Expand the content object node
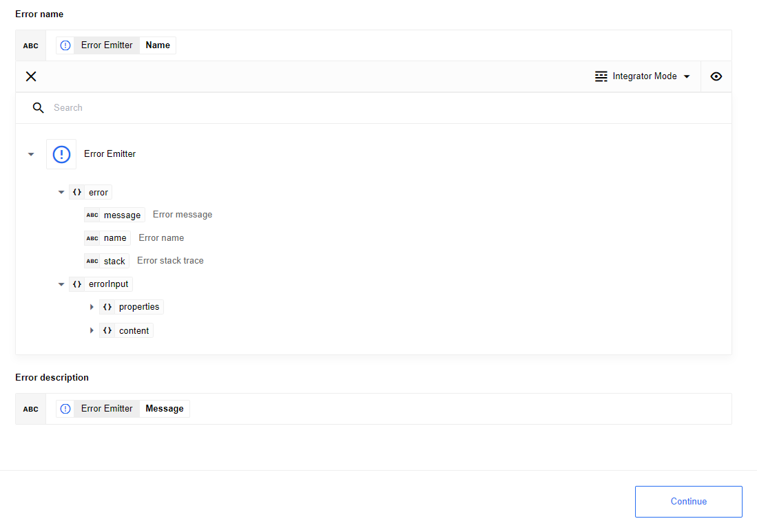Screen dimensions: 757x532 pos(92,330)
